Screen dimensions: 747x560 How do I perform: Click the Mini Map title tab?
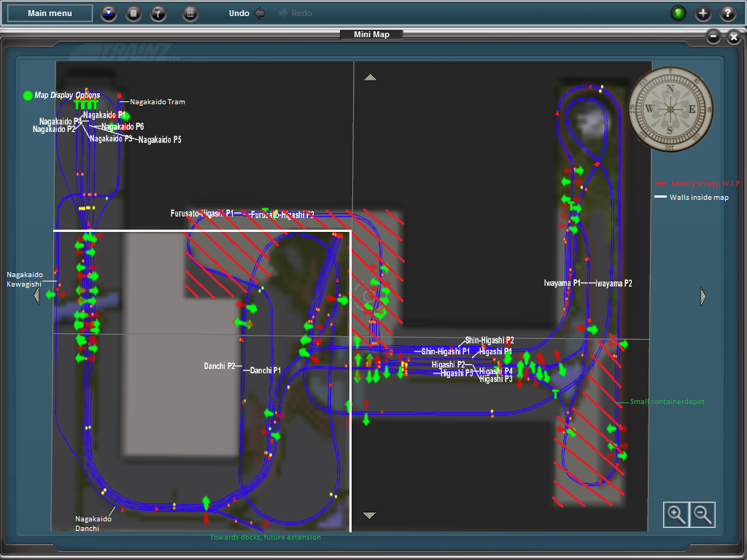tap(371, 34)
